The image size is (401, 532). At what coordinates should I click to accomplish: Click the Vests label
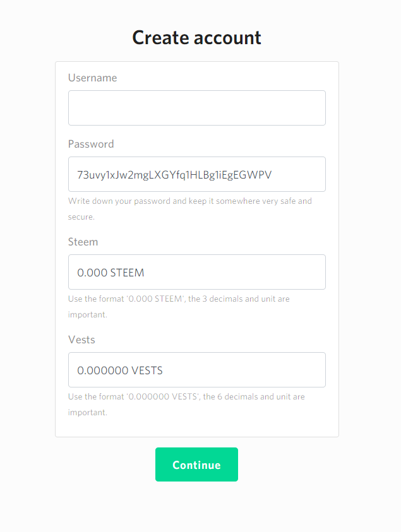point(81,340)
